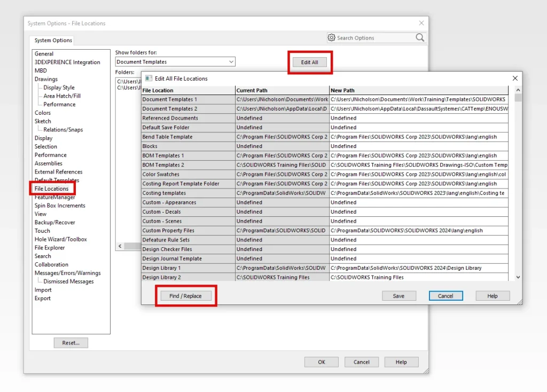Confirm changes with the OK button
547x392 pixels.
click(321, 362)
